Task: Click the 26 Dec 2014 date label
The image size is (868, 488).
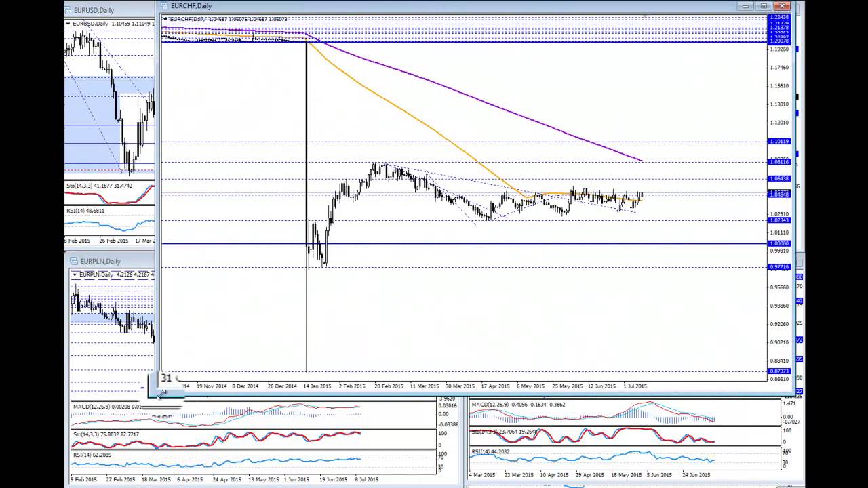Action: click(x=282, y=386)
